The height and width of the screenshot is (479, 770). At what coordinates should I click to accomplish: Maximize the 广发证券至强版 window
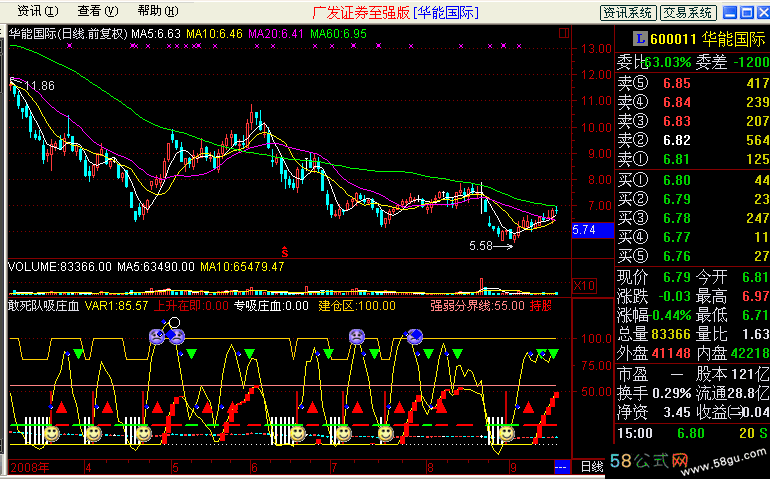(x=746, y=13)
